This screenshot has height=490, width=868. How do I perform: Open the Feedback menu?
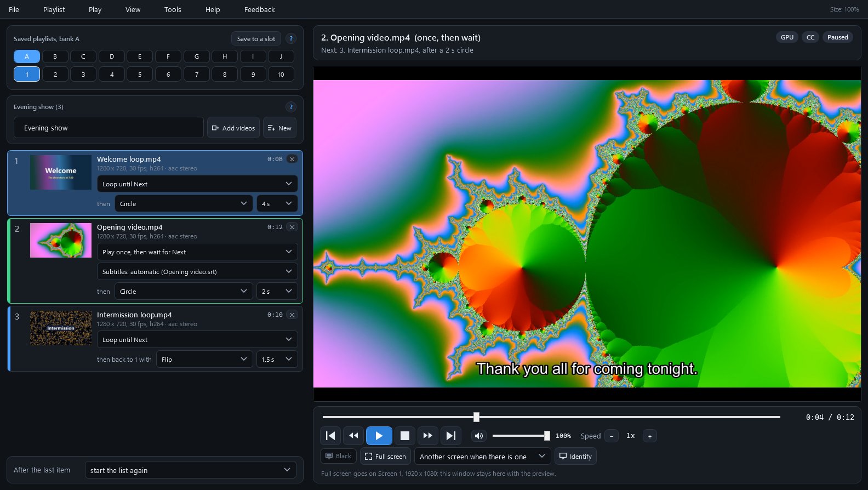[x=260, y=9]
